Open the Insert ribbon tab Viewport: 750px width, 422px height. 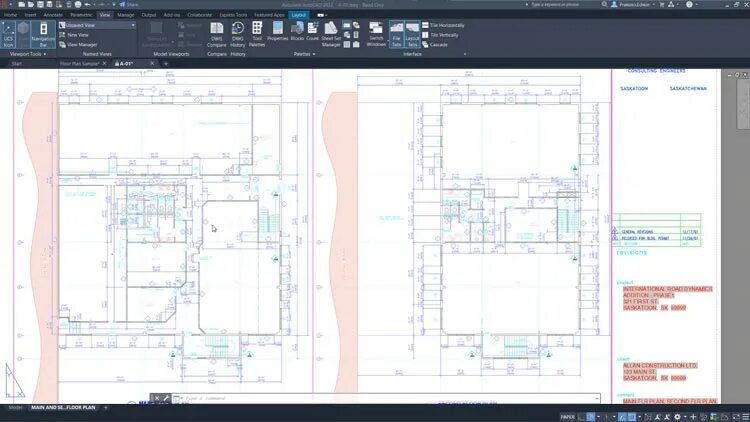[x=30, y=15]
